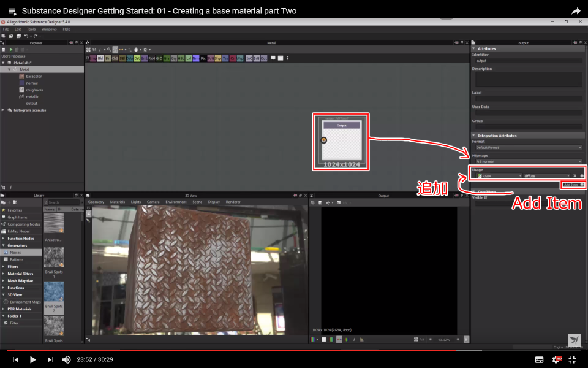Insert an HSL node
The height and width of the screenshot is (368, 588).
(x=181, y=58)
